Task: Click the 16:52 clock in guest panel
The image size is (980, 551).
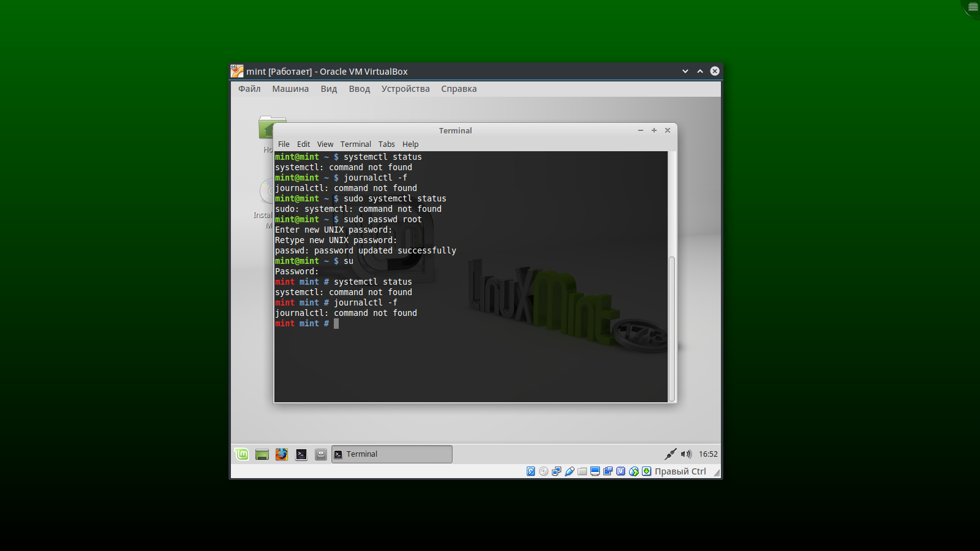Action: pyautogui.click(x=708, y=454)
